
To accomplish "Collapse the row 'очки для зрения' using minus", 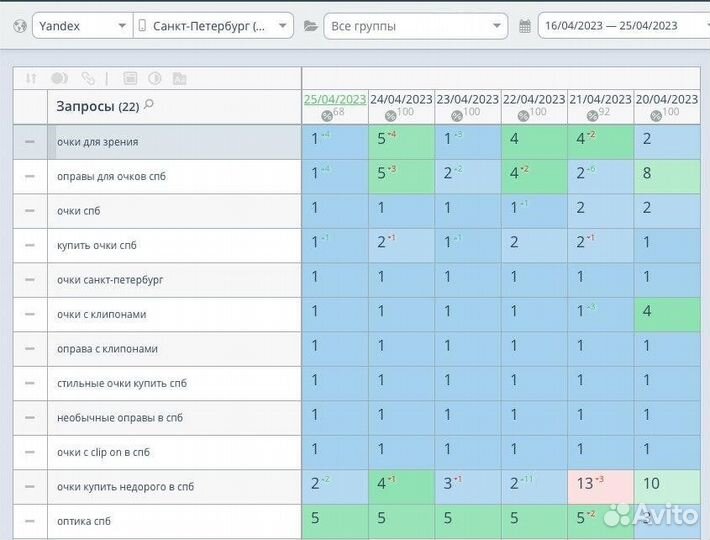I will tap(30, 142).
